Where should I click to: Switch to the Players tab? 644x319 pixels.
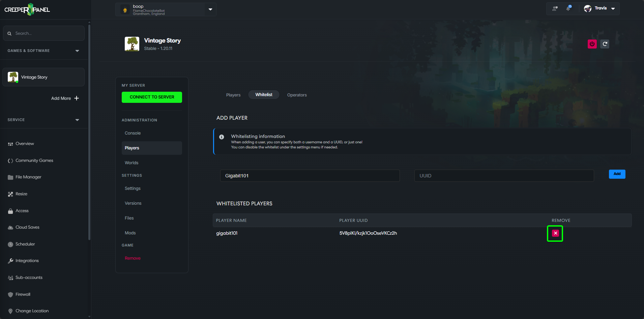pyautogui.click(x=233, y=95)
